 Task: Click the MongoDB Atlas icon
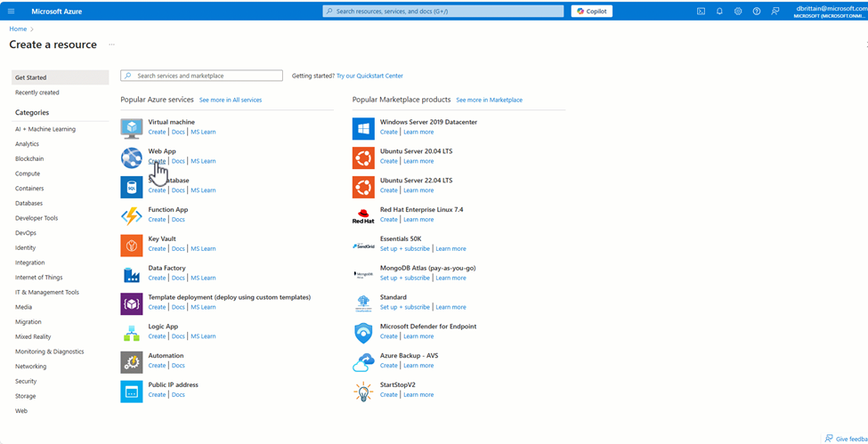click(x=363, y=275)
